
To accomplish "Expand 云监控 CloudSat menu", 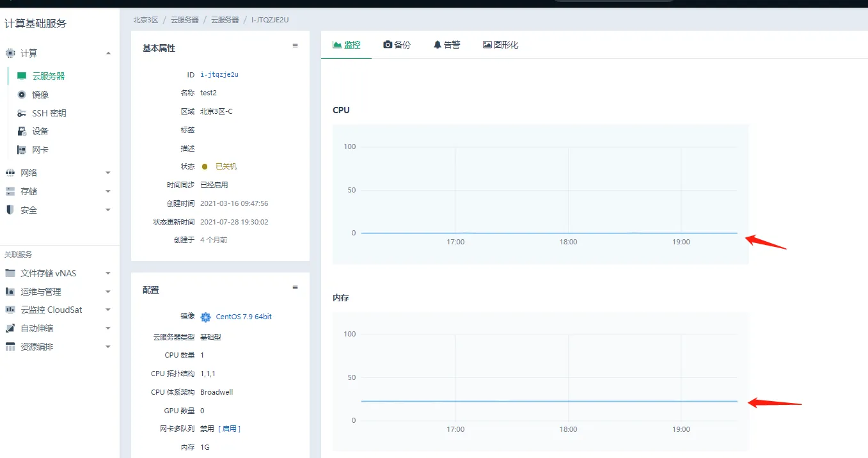I will click(x=108, y=310).
